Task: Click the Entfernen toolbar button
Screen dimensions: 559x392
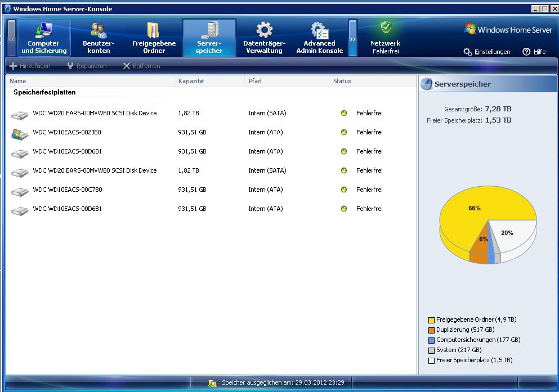Action: click(x=141, y=66)
